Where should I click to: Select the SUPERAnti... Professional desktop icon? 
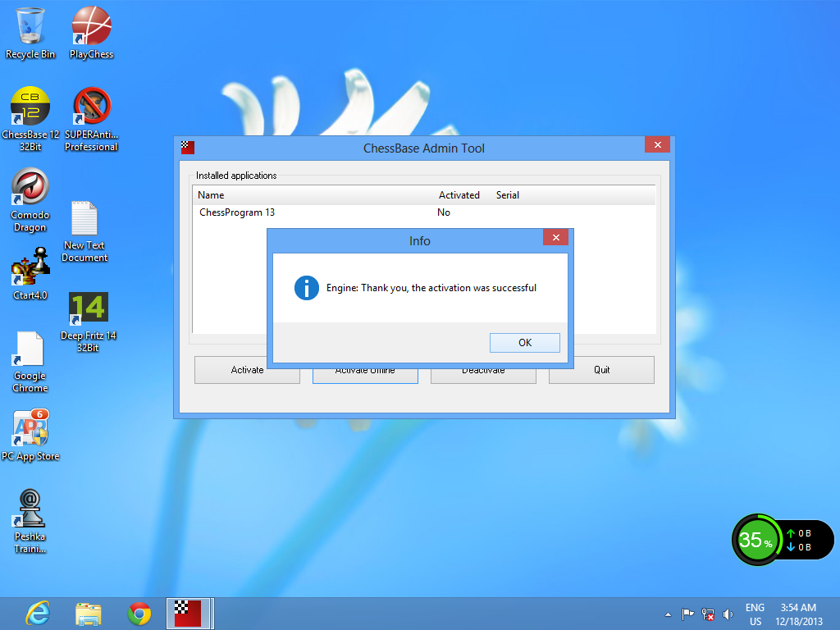[91, 119]
